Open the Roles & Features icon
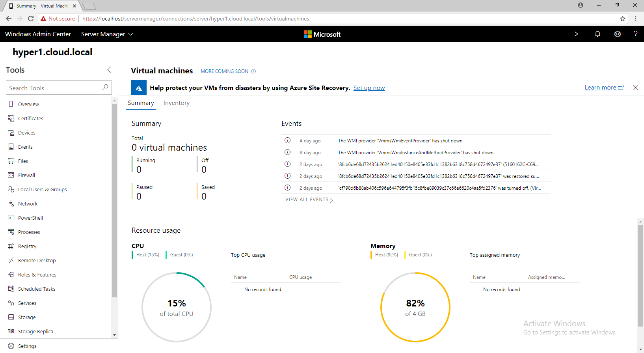The image size is (644, 353). 11,275
